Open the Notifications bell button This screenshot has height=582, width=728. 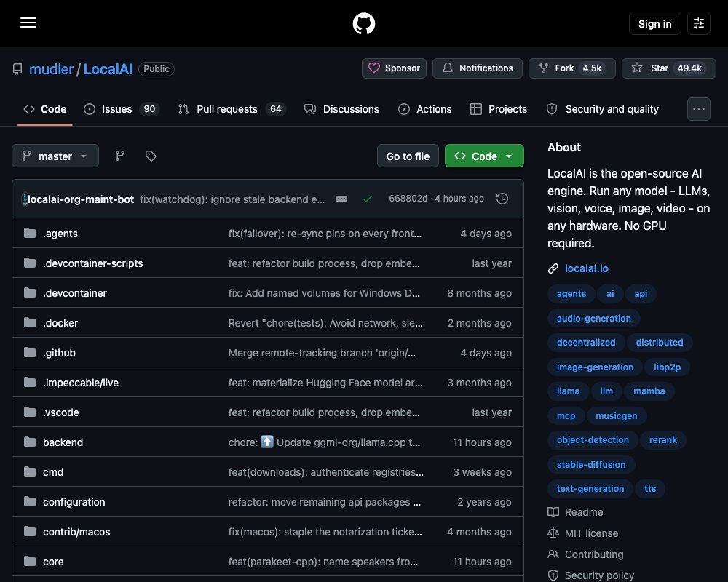(478, 68)
